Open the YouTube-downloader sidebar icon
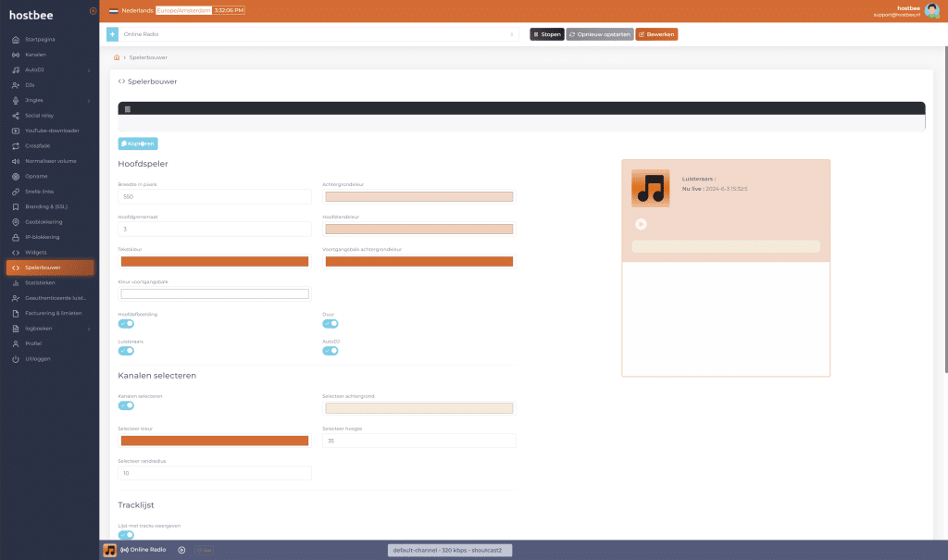The image size is (948, 560). (x=16, y=131)
